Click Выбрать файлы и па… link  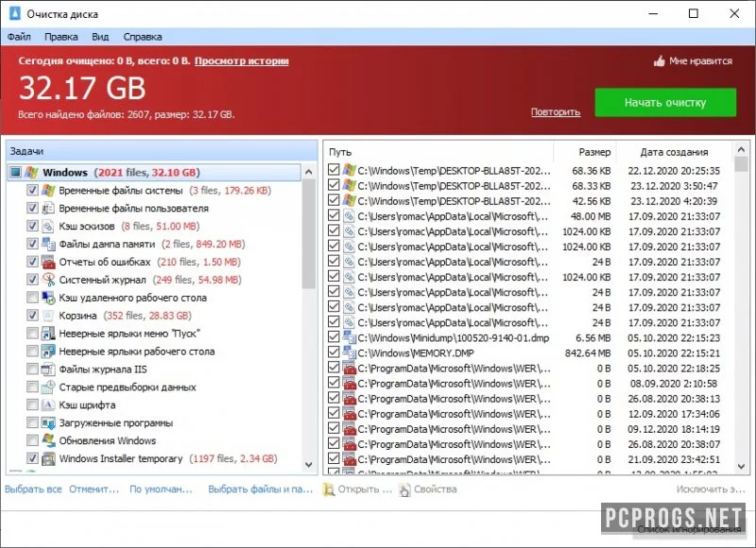coord(261,489)
